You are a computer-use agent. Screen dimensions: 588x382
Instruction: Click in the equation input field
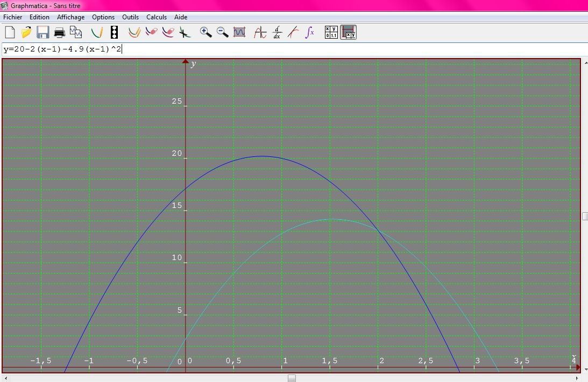point(294,49)
